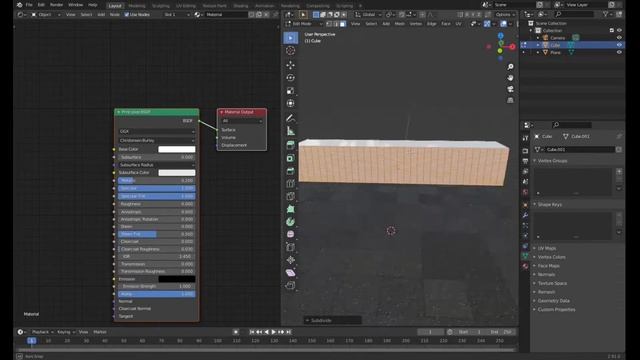Switch perspective/orthographic grid icon
The width and height of the screenshot is (640, 360).
(510, 100)
